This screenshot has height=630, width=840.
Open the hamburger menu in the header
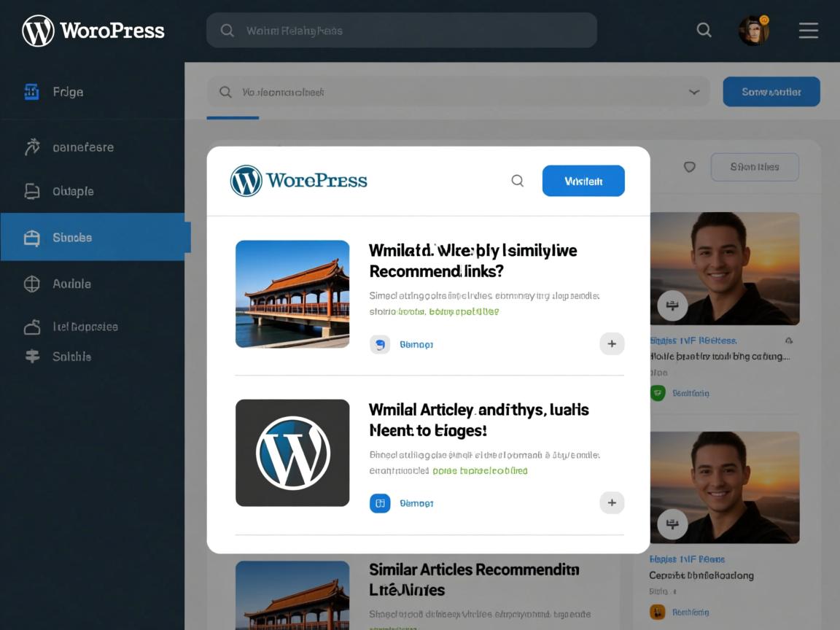(808, 30)
